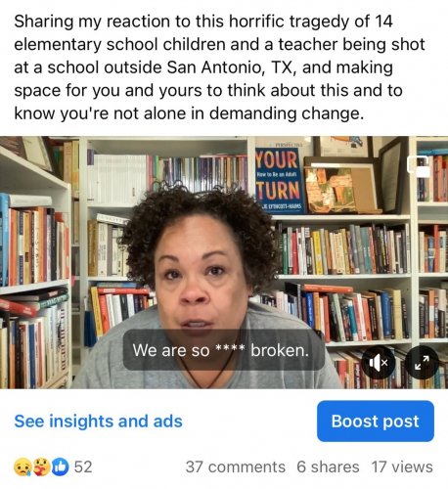
Task: Open the list of 52 reactions
Action: 83,467
